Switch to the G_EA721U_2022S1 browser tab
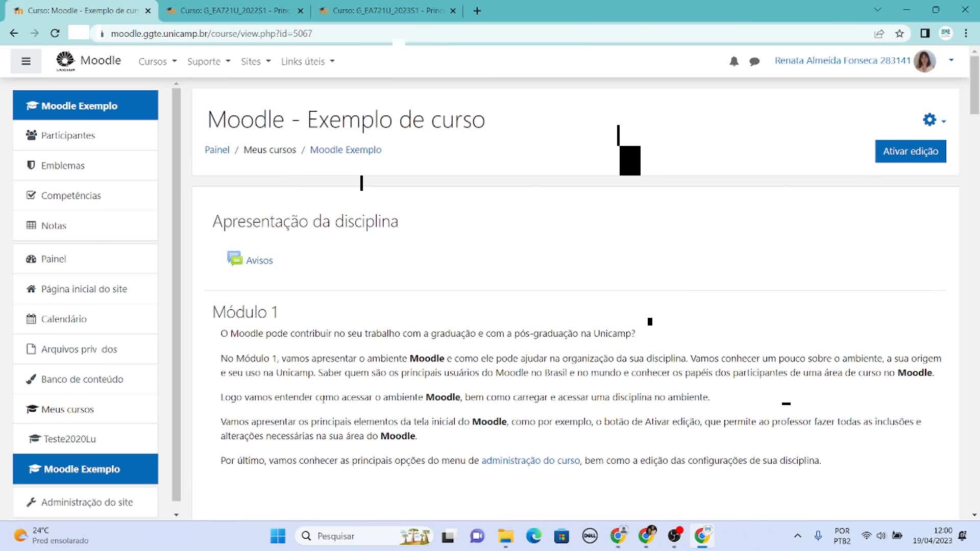Image resolution: width=980 pixels, height=551 pixels. (x=234, y=10)
